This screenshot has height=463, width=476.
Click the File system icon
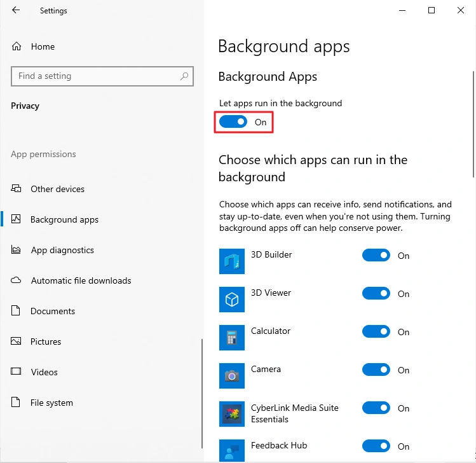[x=16, y=402]
